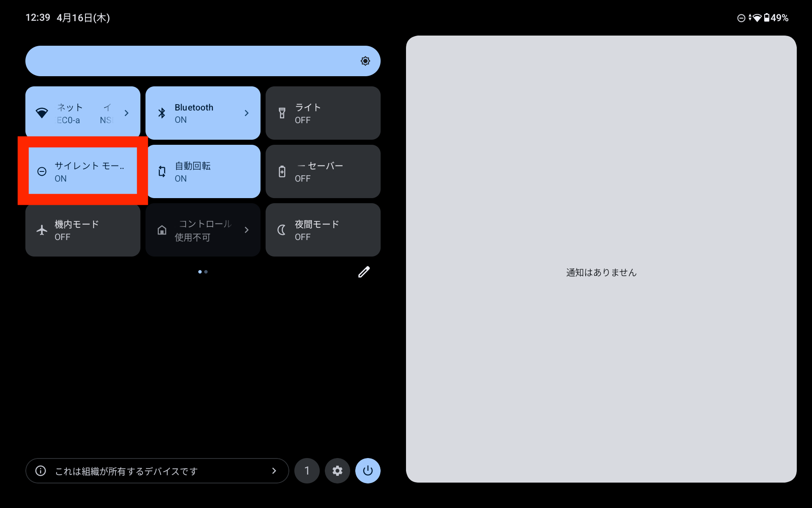Expand the コントロール tile chevron
Image resolution: width=812 pixels, height=508 pixels.
point(247,230)
